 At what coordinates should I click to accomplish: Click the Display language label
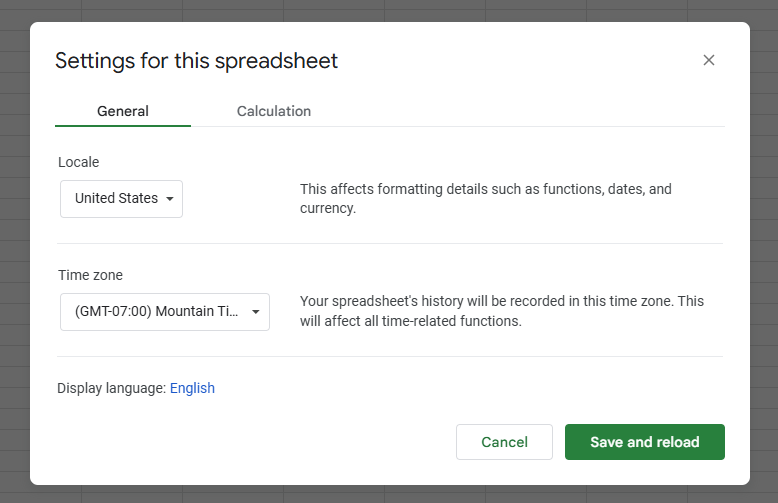click(x=112, y=388)
